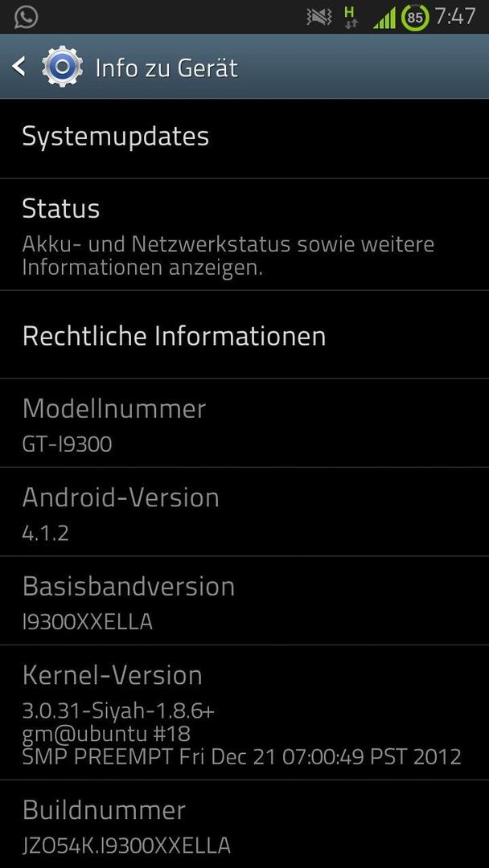Image resolution: width=489 pixels, height=868 pixels.
Task: Tap the kernel build date line
Action: click(x=241, y=757)
